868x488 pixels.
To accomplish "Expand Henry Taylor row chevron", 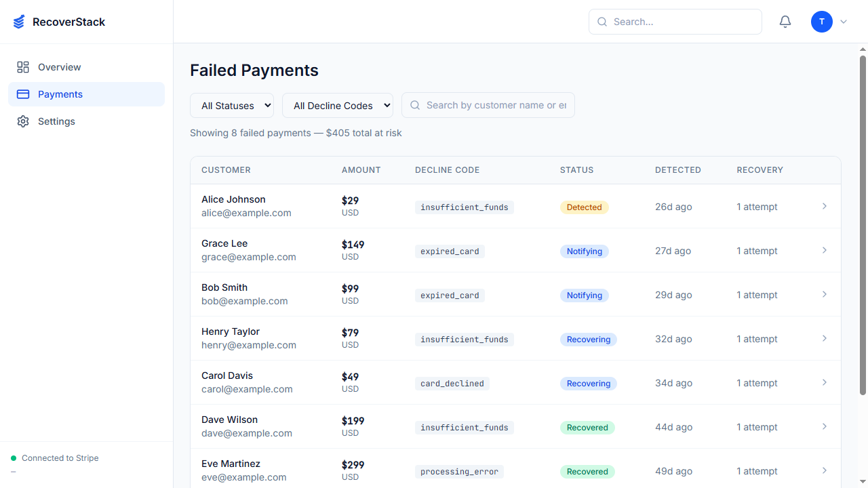I will point(825,338).
